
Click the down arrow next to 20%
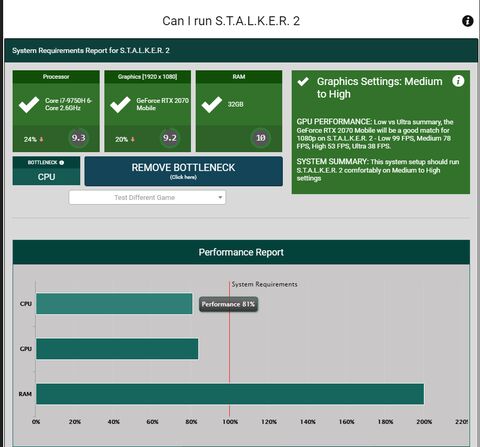click(x=133, y=139)
